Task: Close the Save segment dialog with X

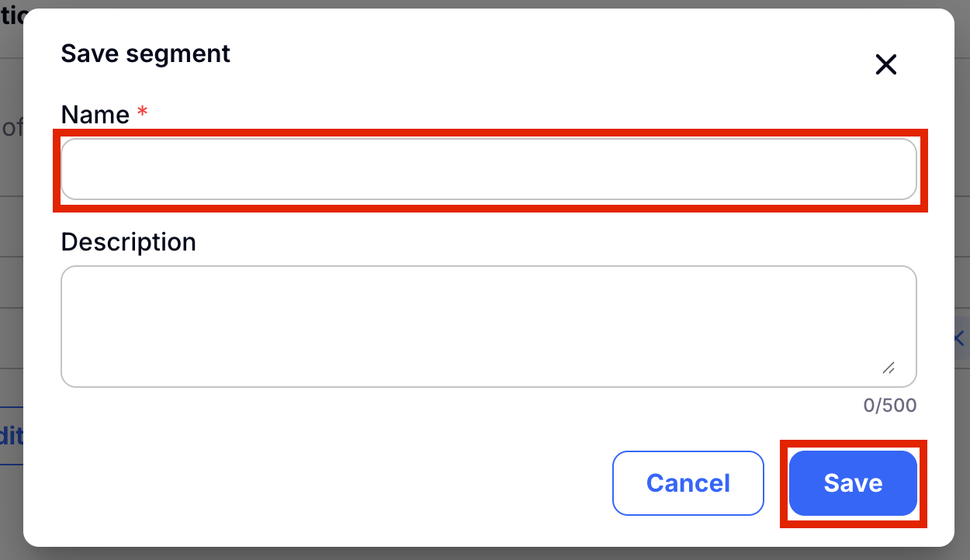Action: click(x=885, y=64)
